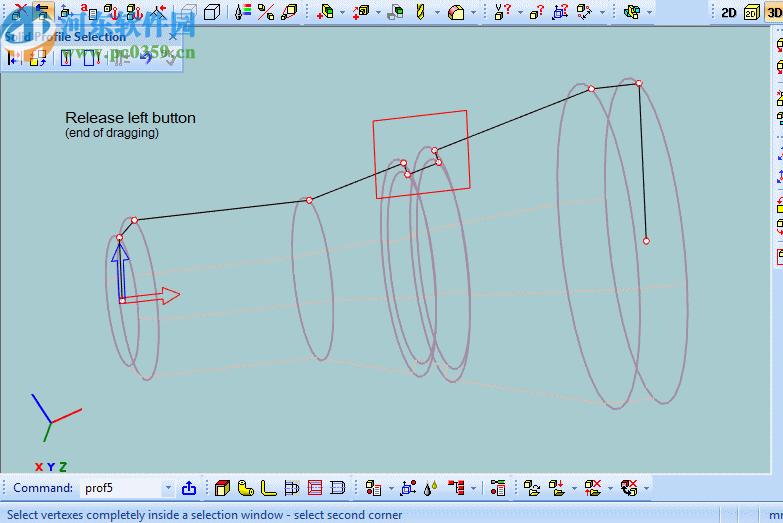Click the remove solid folder with red X icon

pos(593,488)
